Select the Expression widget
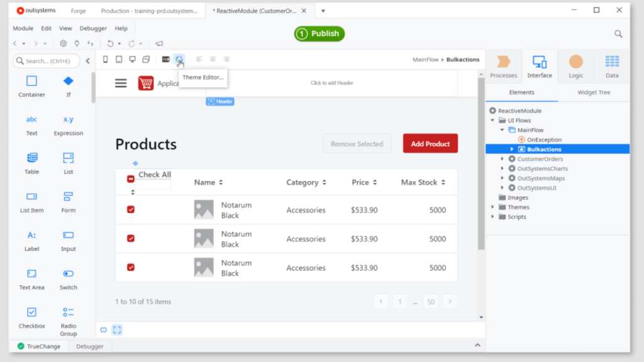The width and height of the screenshot is (644, 362). [68, 125]
